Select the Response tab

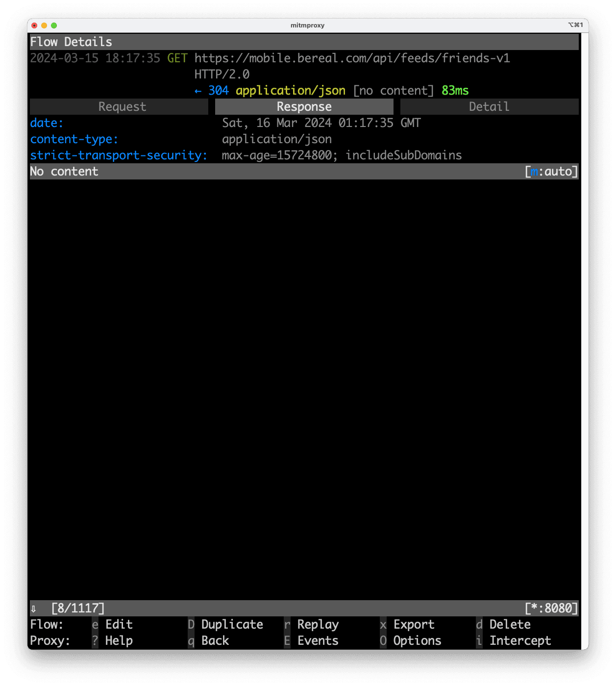304,106
